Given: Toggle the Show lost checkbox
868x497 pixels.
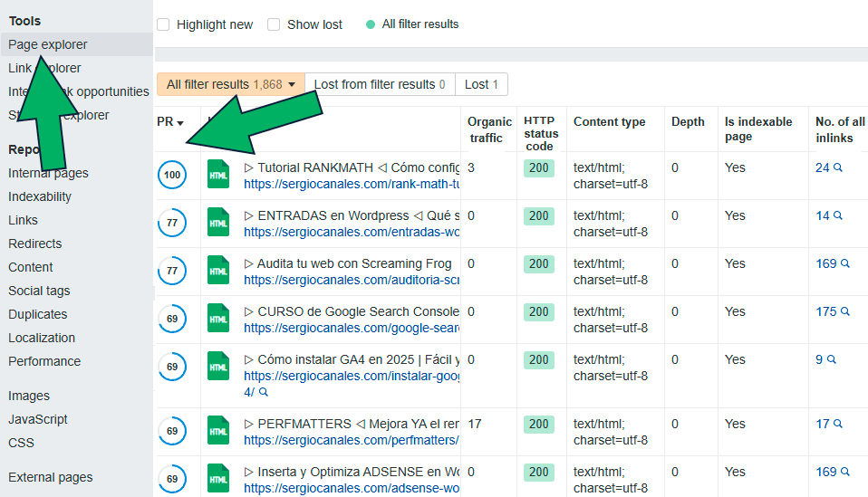Looking at the screenshot, I should point(274,24).
